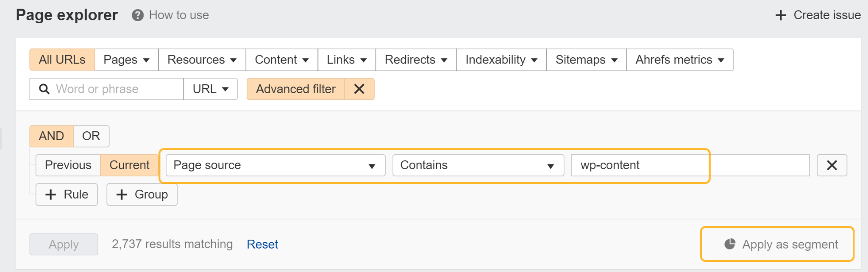868x272 pixels.
Task: Select the All URLs tab
Action: [x=62, y=60]
